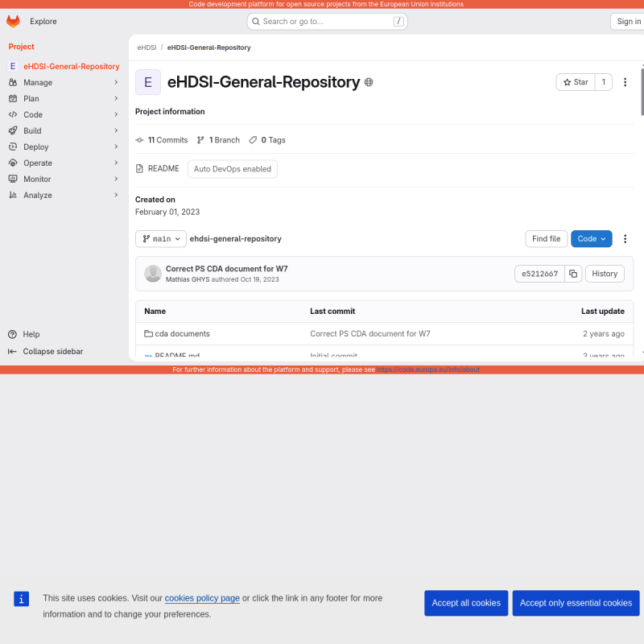Open the 0 Tags link

[267, 140]
